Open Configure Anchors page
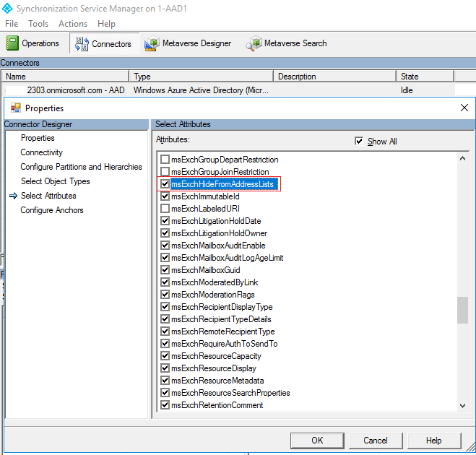476x455 pixels. coord(52,210)
